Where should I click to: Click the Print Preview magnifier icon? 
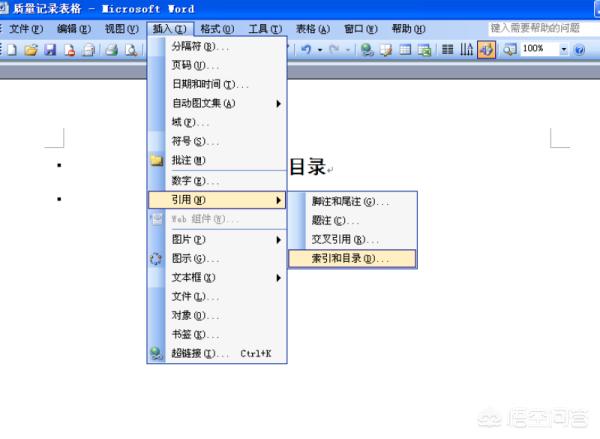pos(131,50)
